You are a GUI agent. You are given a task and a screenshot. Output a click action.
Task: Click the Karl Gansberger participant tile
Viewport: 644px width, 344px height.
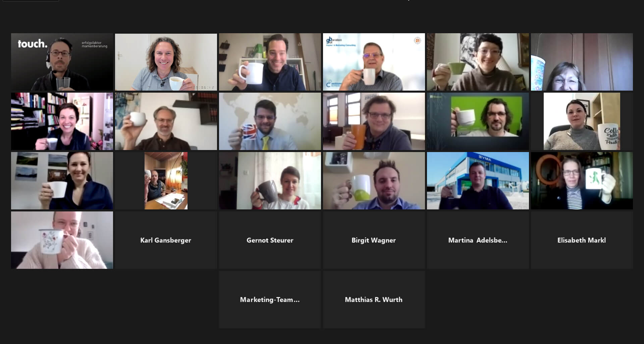166,240
